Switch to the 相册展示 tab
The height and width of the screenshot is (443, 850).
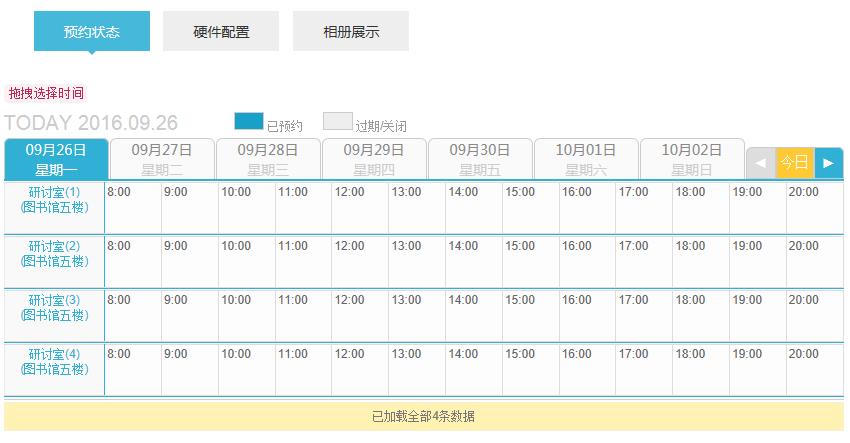tap(351, 31)
